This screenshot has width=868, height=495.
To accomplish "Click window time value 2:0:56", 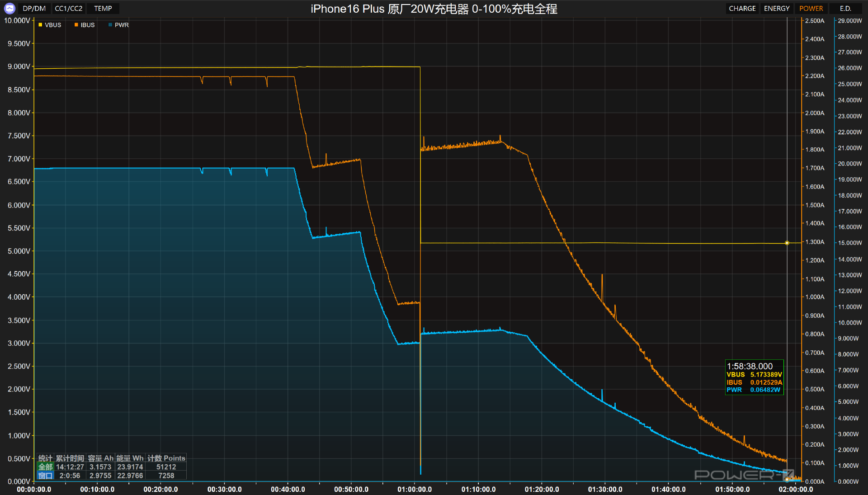I will [x=70, y=476].
